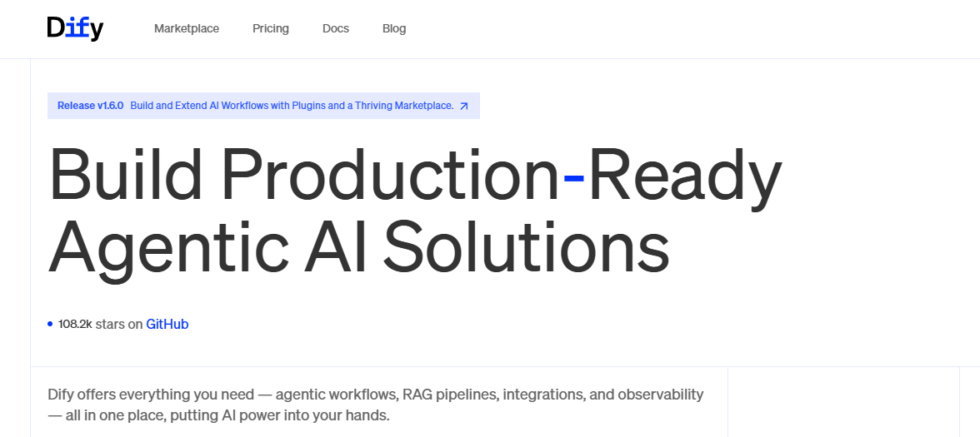The image size is (980, 437).
Task: Follow the GitHub link
Action: coord(167,324)
